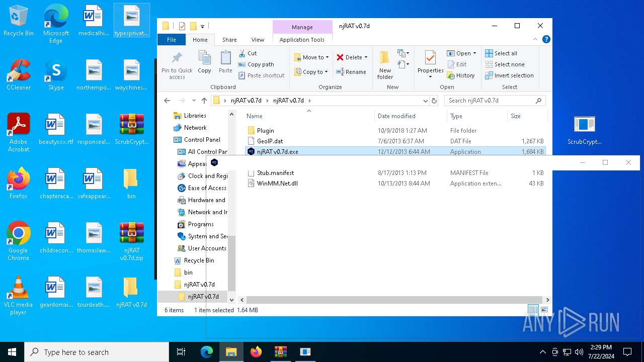Image resolution: width=644 pixels, height=362 pixels.
Task: Click njRAT v0.7d breadcrumb parent folder
Action: [246, 101]
